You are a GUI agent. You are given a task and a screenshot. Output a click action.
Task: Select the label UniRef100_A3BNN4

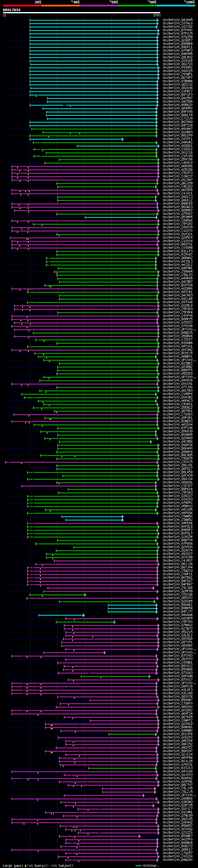coord(178,81)
